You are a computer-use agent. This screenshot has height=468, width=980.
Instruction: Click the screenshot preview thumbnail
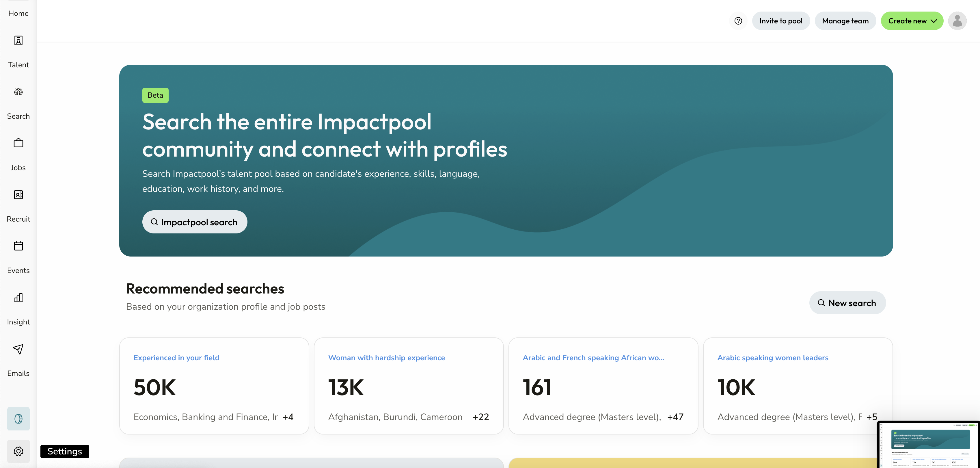coord(928,444)
